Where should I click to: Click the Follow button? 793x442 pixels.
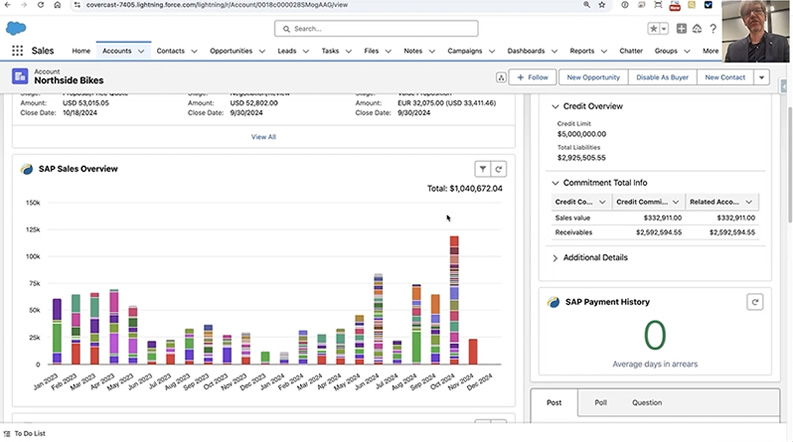533,77
